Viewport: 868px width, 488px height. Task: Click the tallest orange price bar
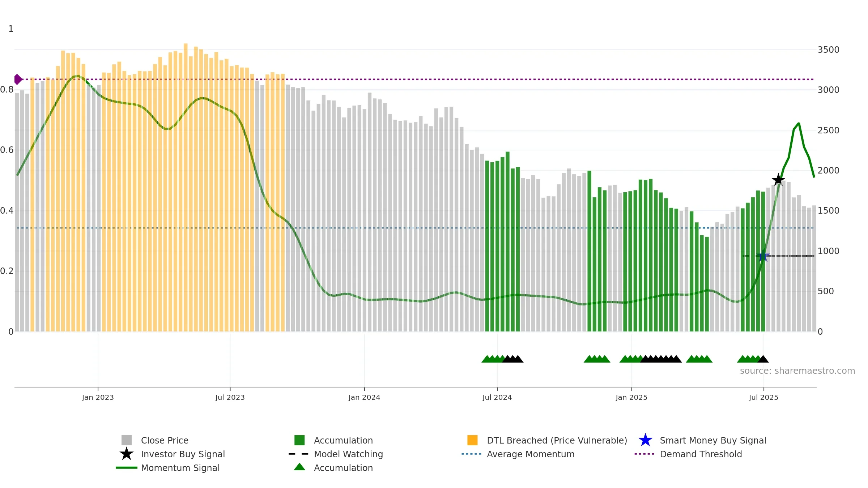pos(186,187)
